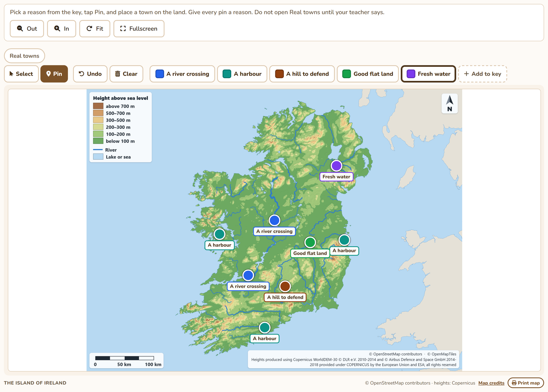Choose the A hill to defend reason
The height and width of the screenshot is (392, 548).
[x=302, y=74]
